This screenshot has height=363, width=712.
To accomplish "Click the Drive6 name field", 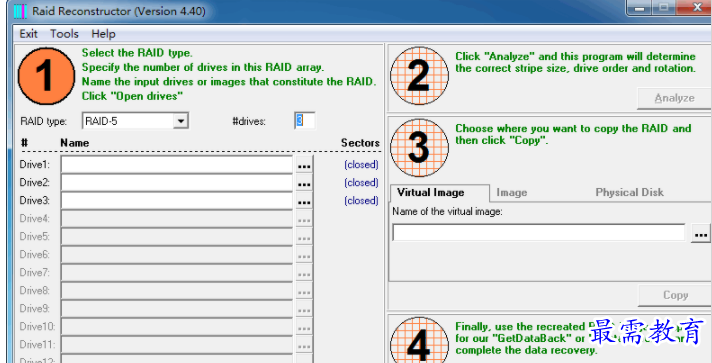I will click(x=177, y=254).
